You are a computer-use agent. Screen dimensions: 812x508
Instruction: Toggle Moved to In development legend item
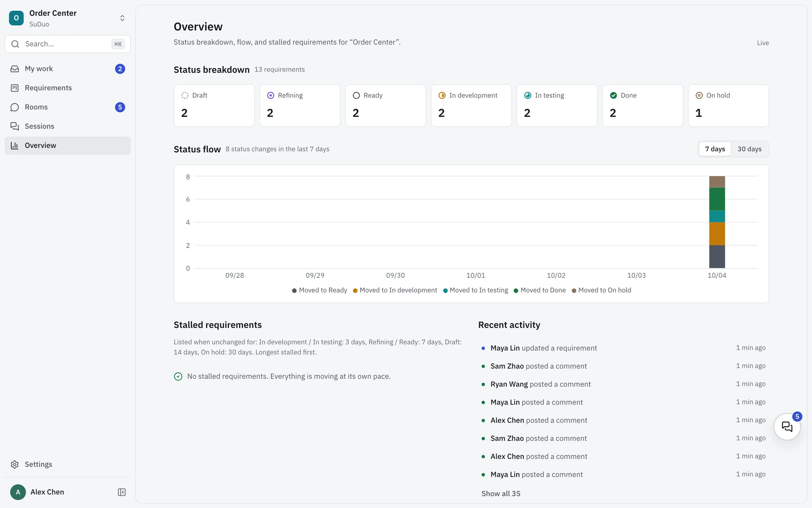[395, 290]
